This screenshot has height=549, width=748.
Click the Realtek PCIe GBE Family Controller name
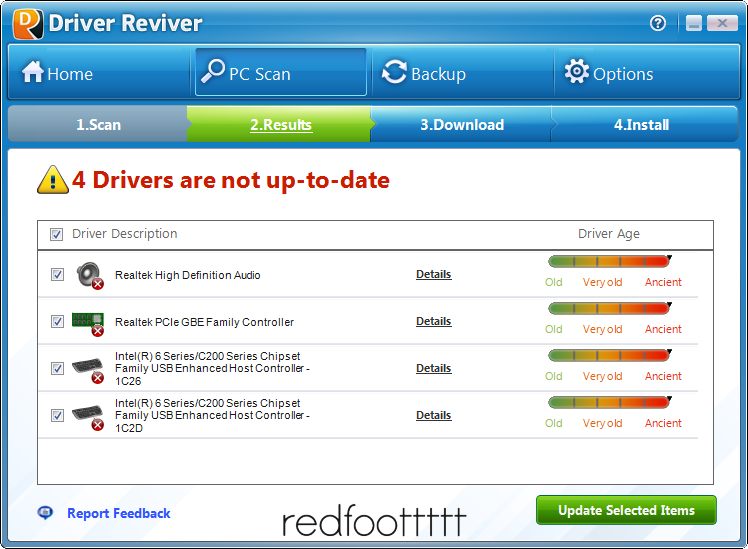(204, 322)
